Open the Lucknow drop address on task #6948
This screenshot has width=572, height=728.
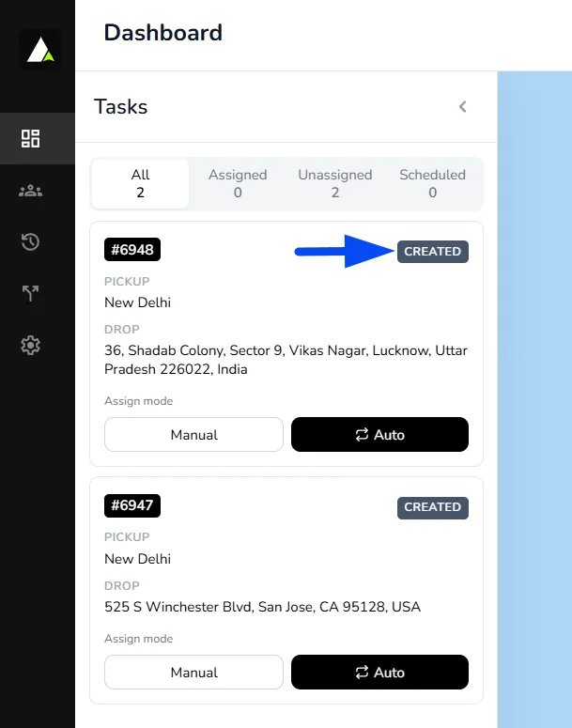coord(286,360)
